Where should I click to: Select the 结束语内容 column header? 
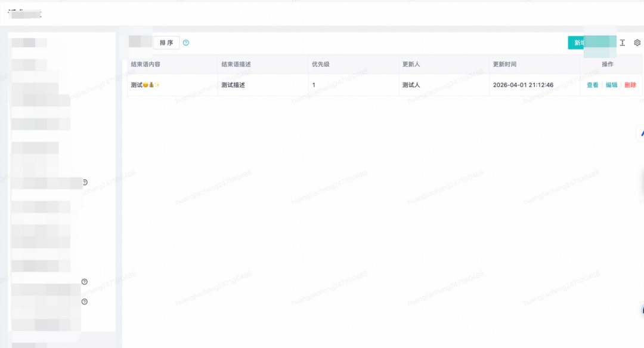pyautogui.click(x=172, y=64)
